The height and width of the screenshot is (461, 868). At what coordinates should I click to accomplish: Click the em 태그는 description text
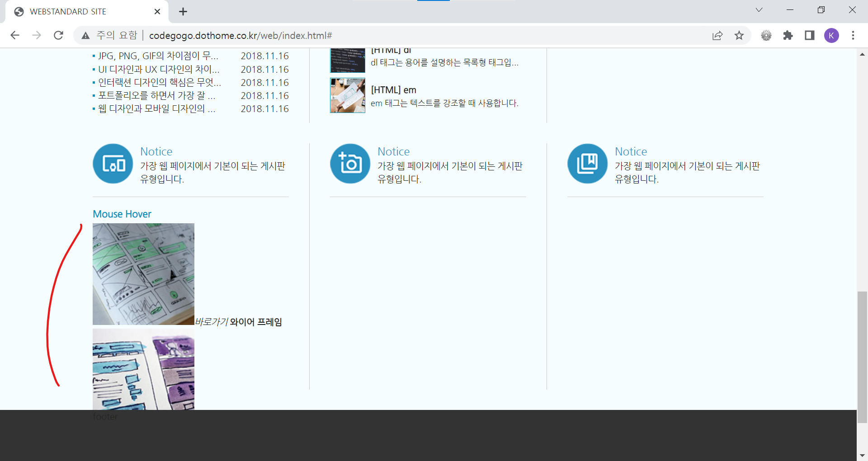(x=444, y=103)
